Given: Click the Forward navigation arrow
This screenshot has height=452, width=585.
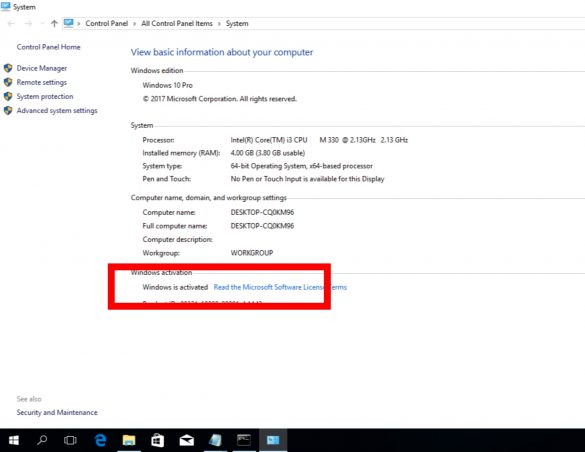Looking at the screenshot, I should [28, 23].
